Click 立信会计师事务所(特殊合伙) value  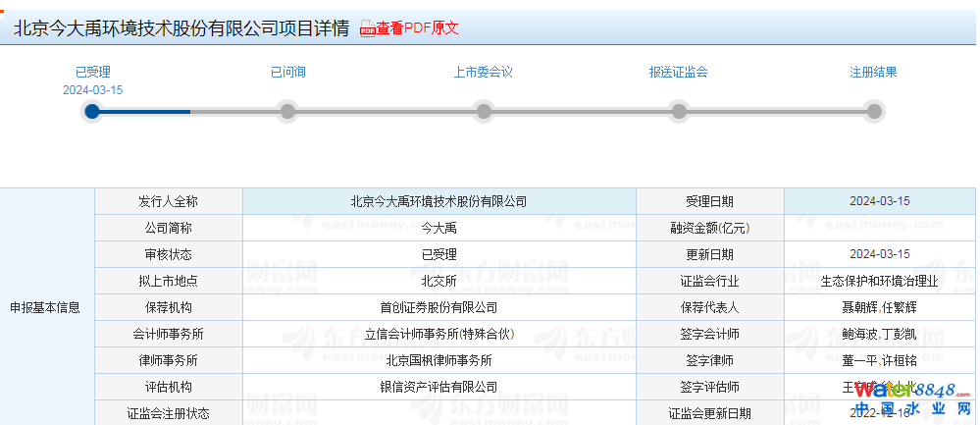pyautogui.click(x=438, y=334)
